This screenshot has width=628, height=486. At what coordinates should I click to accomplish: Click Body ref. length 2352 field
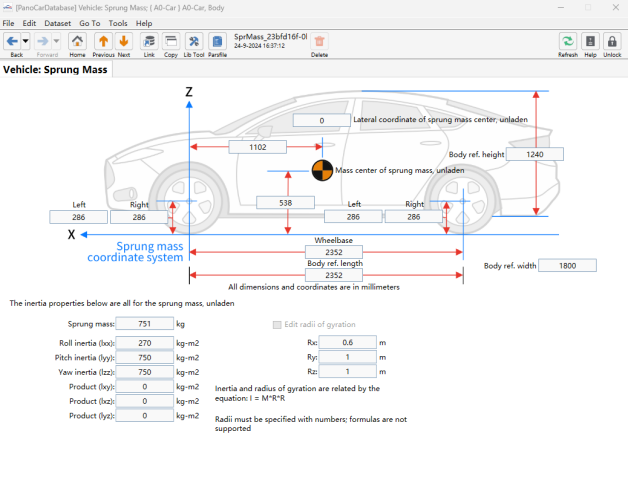pyautogui.click(x=334, y=275)
